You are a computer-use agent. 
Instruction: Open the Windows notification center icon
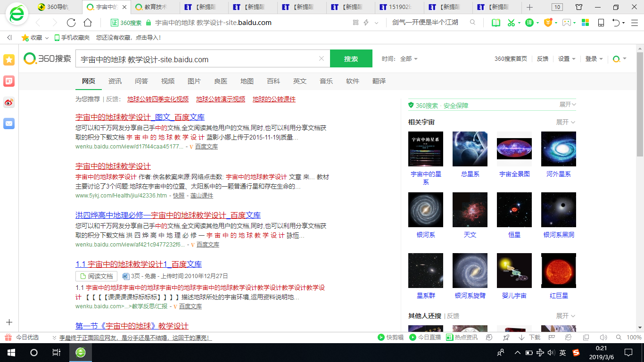628,353
